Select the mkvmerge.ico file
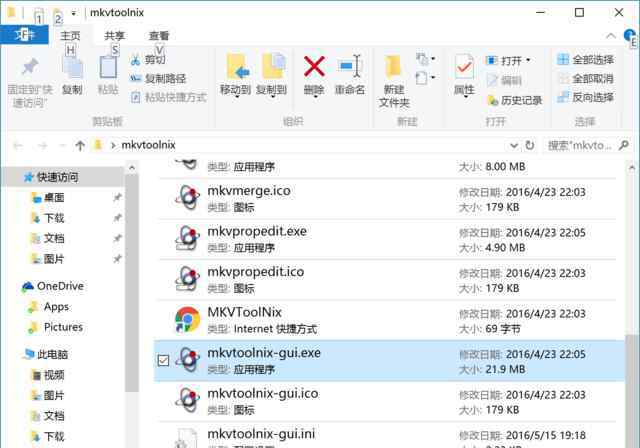This screenshot has height=448, width=640. 387,199
